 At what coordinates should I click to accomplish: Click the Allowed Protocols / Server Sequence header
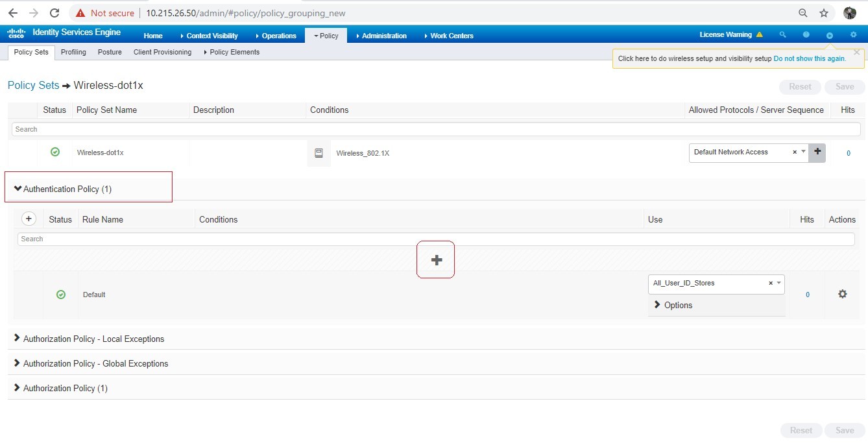pos(756,110)
